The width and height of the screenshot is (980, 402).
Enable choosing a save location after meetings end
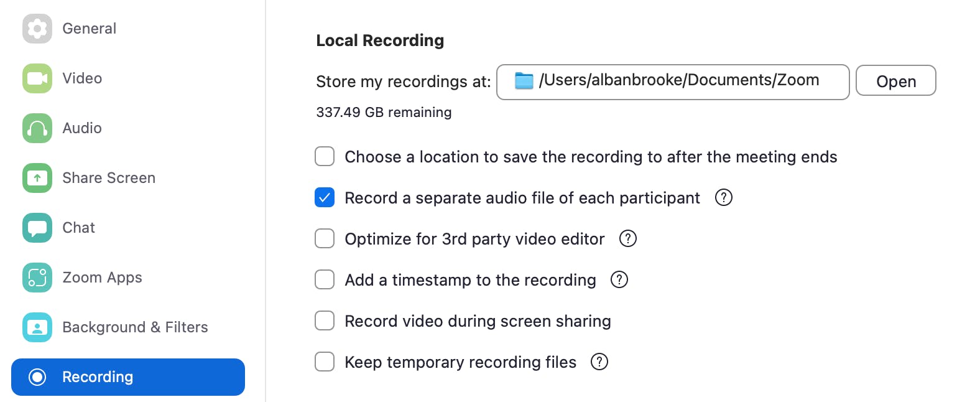[x=324, y=156]
